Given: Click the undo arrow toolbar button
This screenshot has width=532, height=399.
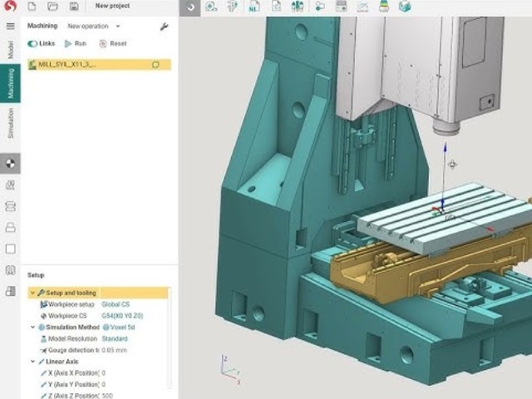Looking at the screenshot, I should click(x=190, y=7).
